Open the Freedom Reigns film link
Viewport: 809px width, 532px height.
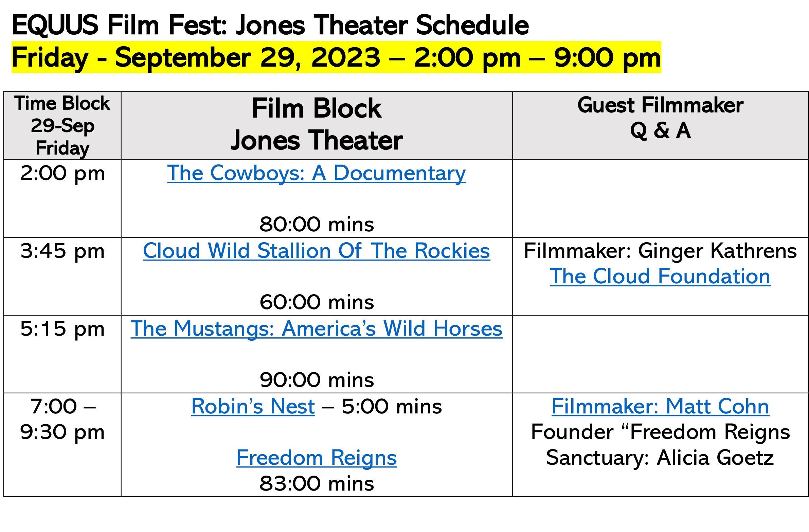(x=317, y=458)
